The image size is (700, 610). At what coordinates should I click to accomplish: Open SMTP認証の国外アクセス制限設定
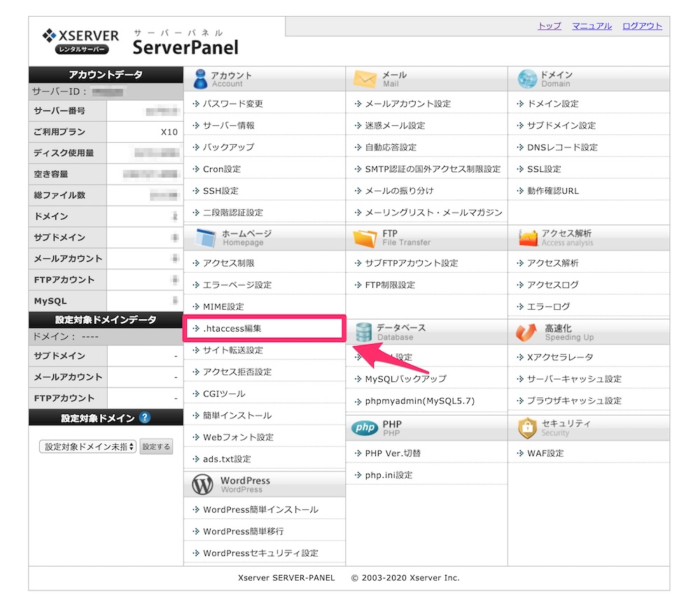click(x=433, y=169)
